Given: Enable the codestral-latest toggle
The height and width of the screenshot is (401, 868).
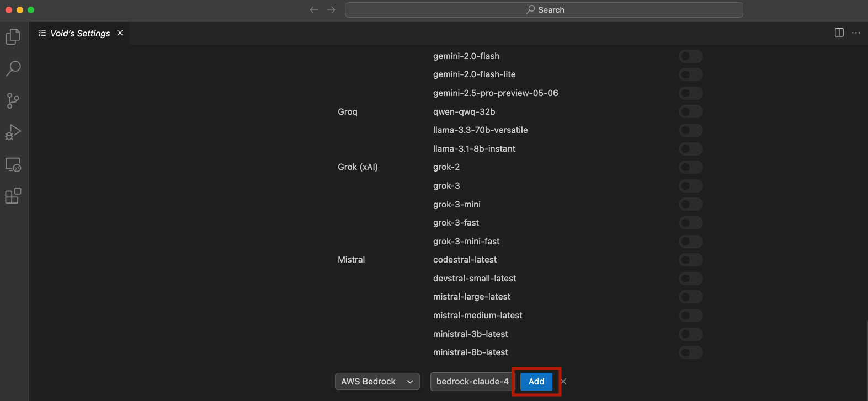Looking at the screenshot, I should [x=690, y=260].
